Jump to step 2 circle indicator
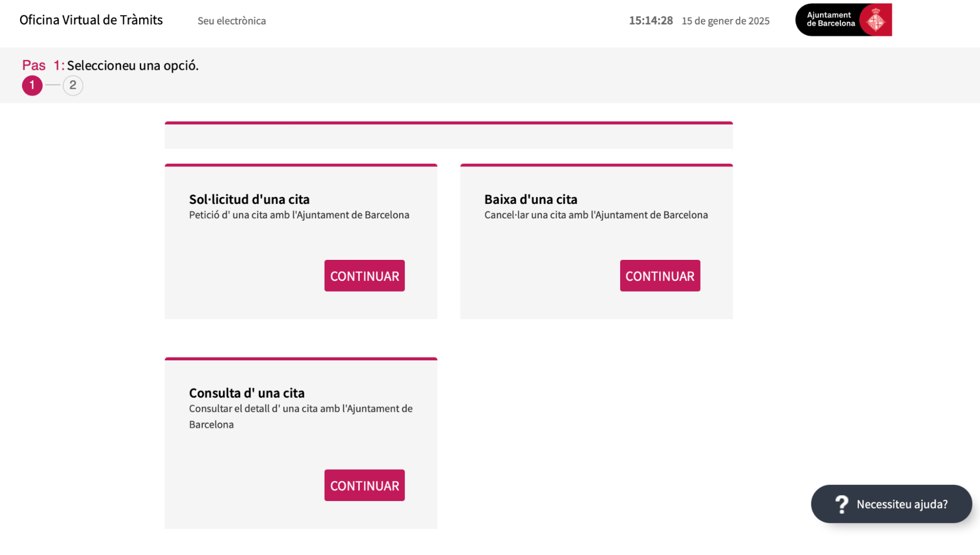This screenshot has height=555, width=980. 73,86
